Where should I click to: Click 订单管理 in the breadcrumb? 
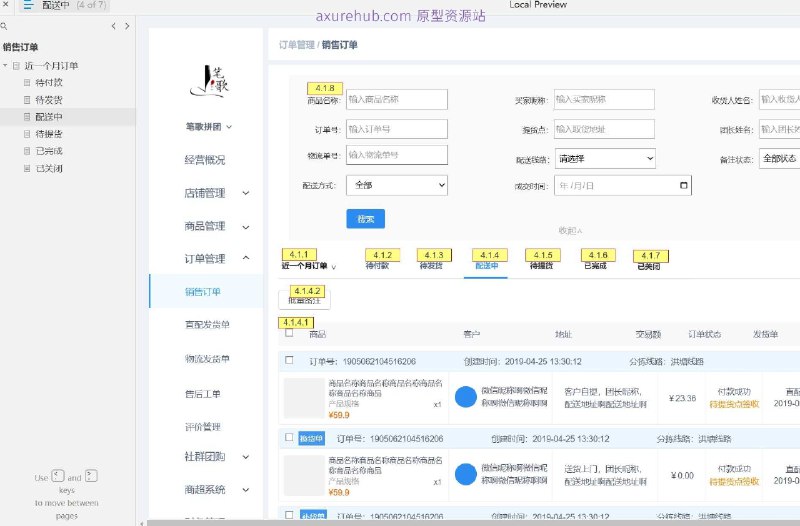pyautogui.click(x=296, y=45)
